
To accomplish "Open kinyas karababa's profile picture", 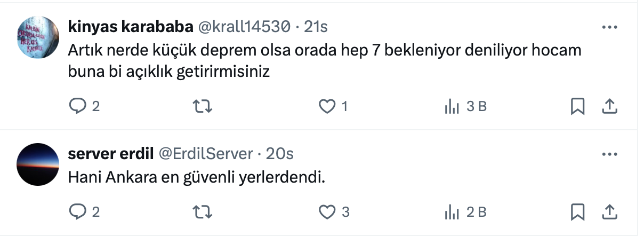I will pyautogui.click(x=38, y=37).
